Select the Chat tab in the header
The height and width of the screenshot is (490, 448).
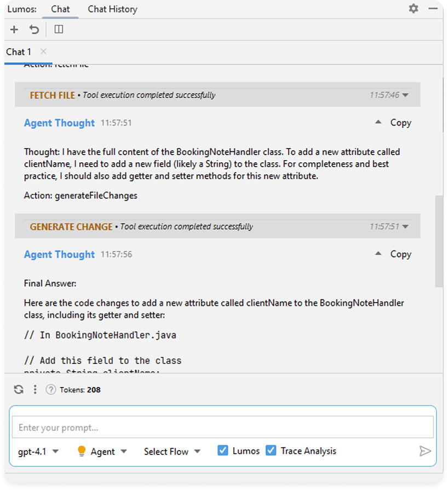pyautogui.click(x=60, y=9)
